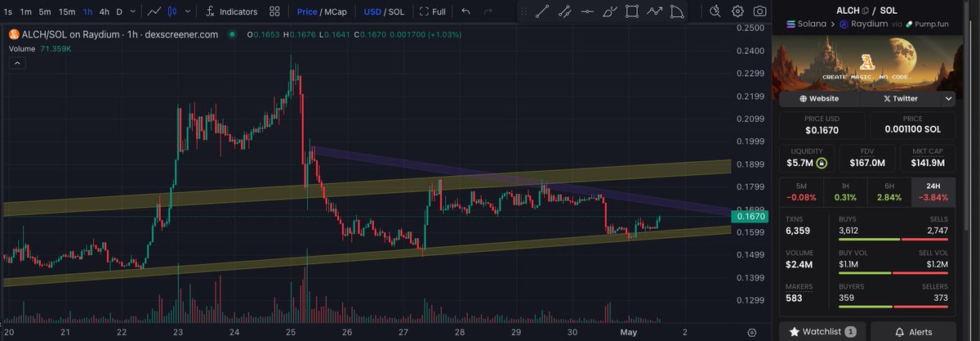Screen dimensions: 980x341
Task: Expand the timeframe dropdown arrow
Action: [x=132, y=11]
